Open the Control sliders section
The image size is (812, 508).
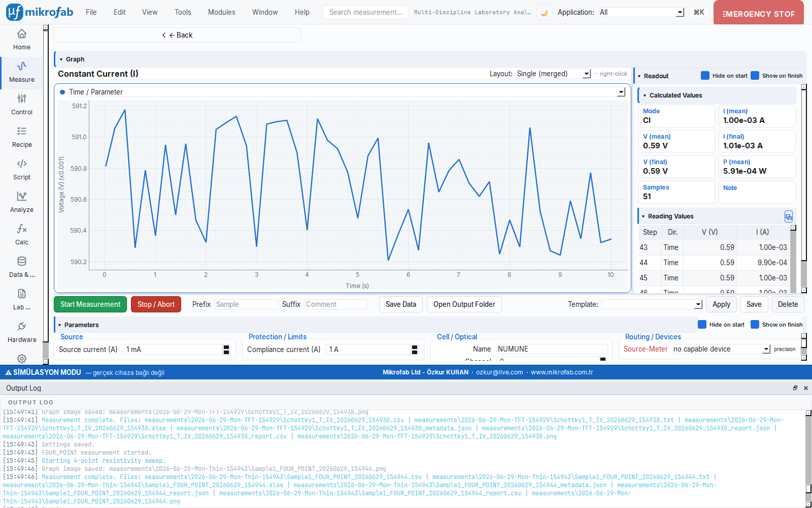pos(21,105)
